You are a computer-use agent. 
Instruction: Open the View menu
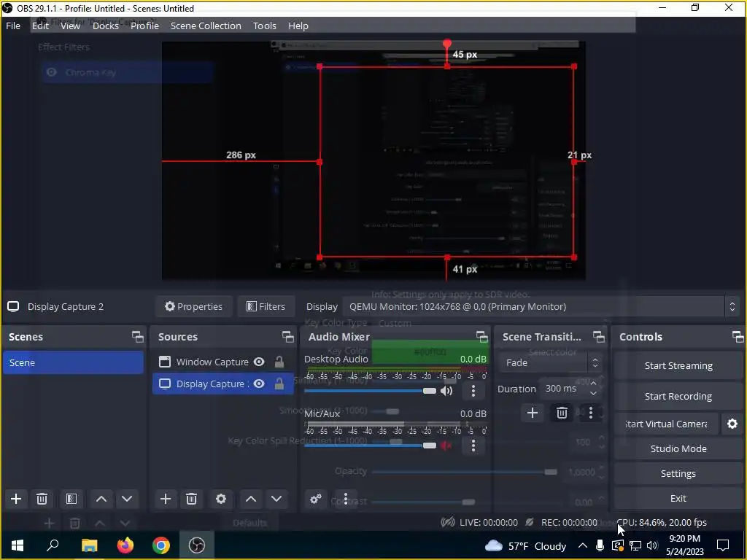click(x=70, y=26)
